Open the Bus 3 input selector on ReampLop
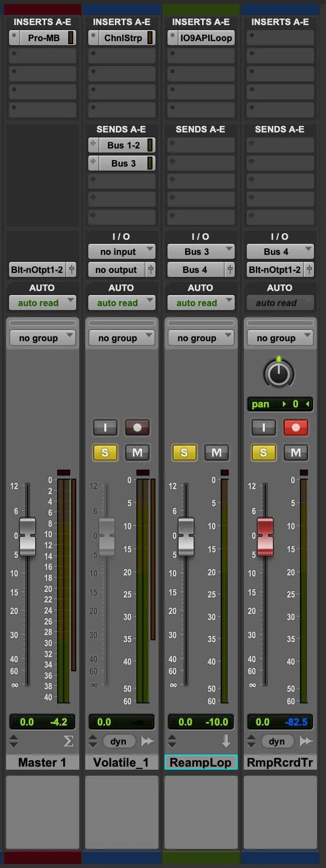The height and width of the screenshot is (868, 326). pos(201,251)
